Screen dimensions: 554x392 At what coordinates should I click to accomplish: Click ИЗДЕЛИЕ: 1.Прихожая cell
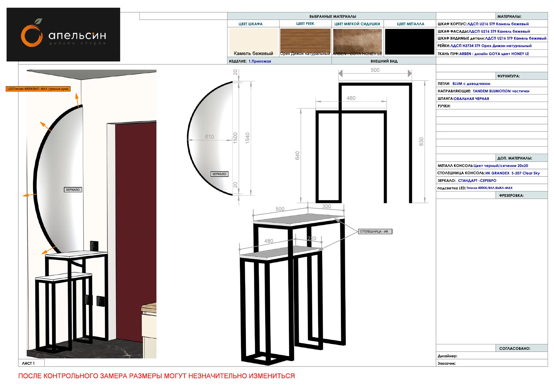pos(279,61)
